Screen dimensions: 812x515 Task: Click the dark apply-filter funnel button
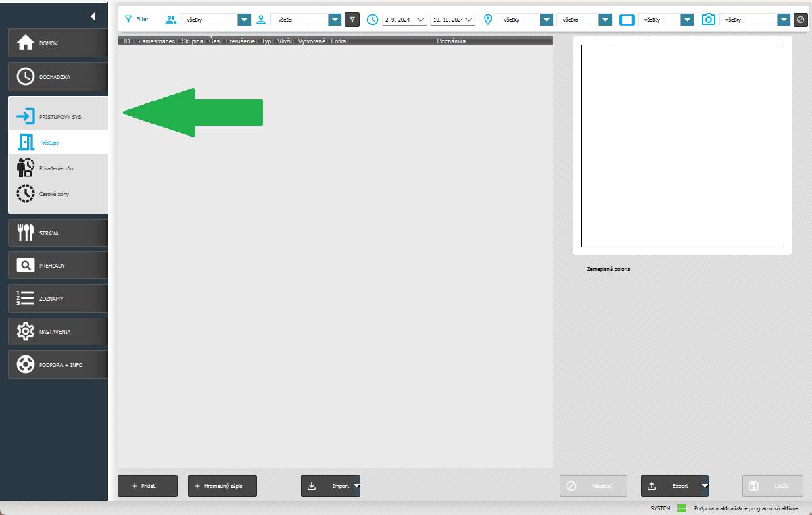[x=352, y=20]
